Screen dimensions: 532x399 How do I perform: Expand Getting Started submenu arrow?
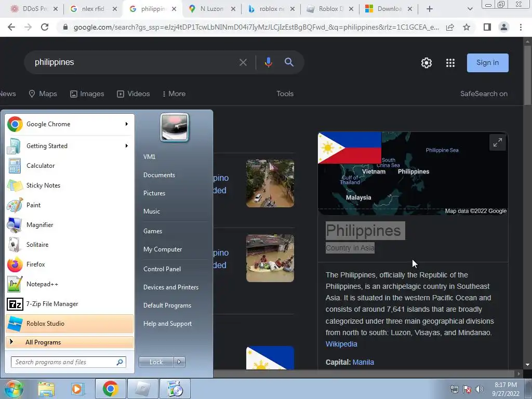point(127,146)
